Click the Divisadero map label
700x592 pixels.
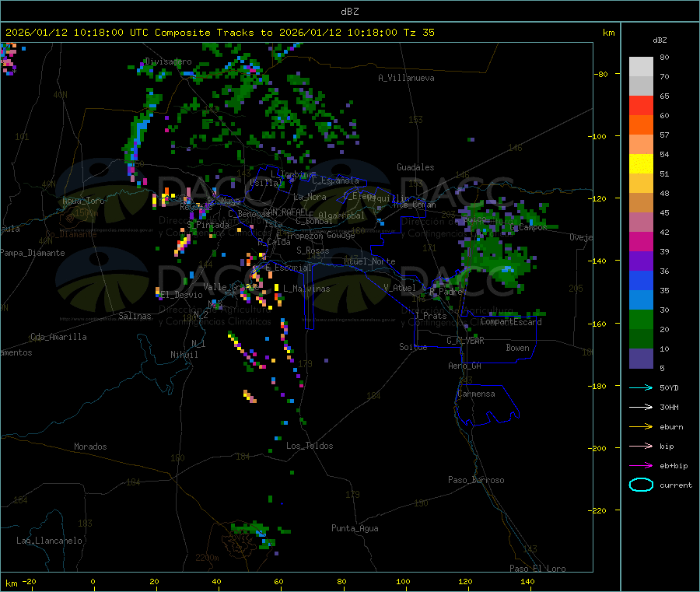tap(168, 61)
